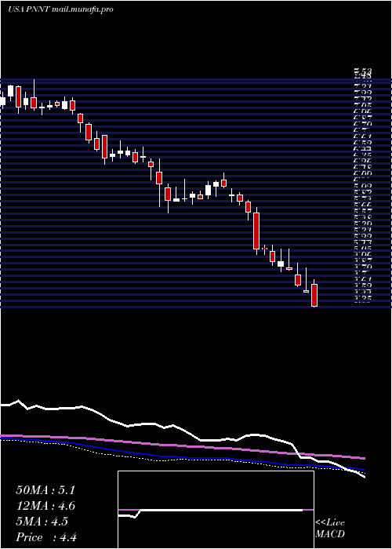
Task: Click the '5MA : 4.5' value
Action: [42, 522]
